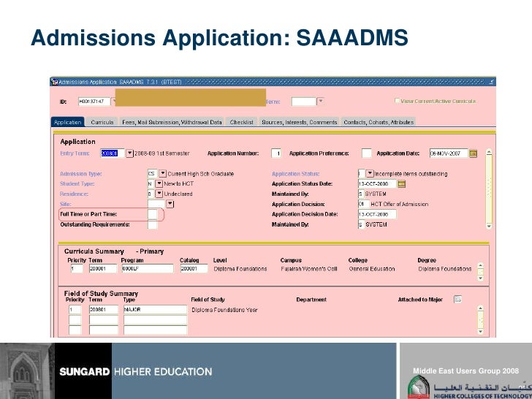The image size is (532, 399).
Task: Click the text Diploma Foundations Year
Action: coord(224,310)
